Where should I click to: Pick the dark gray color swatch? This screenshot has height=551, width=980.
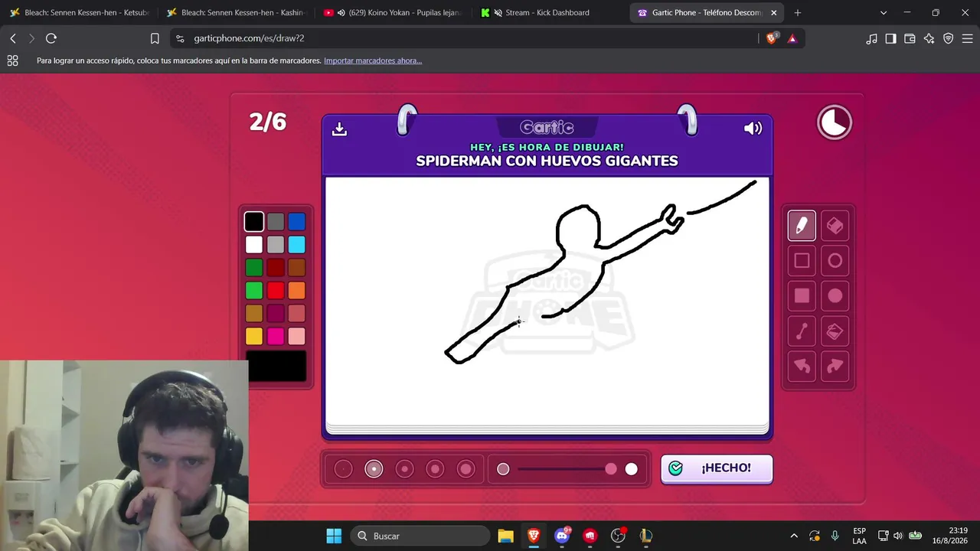coord(276,222)
